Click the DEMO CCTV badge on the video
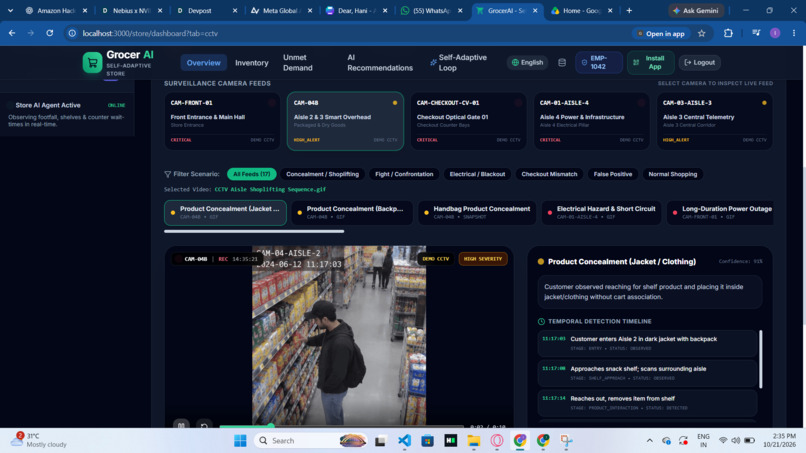Viewport: 806px width, 453px height. coord(435,259)
